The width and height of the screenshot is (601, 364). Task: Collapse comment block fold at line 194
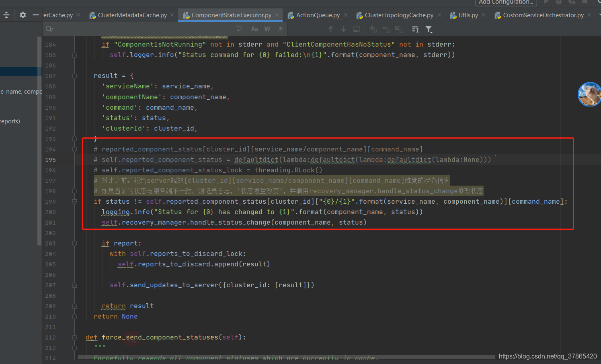point(74,149)
